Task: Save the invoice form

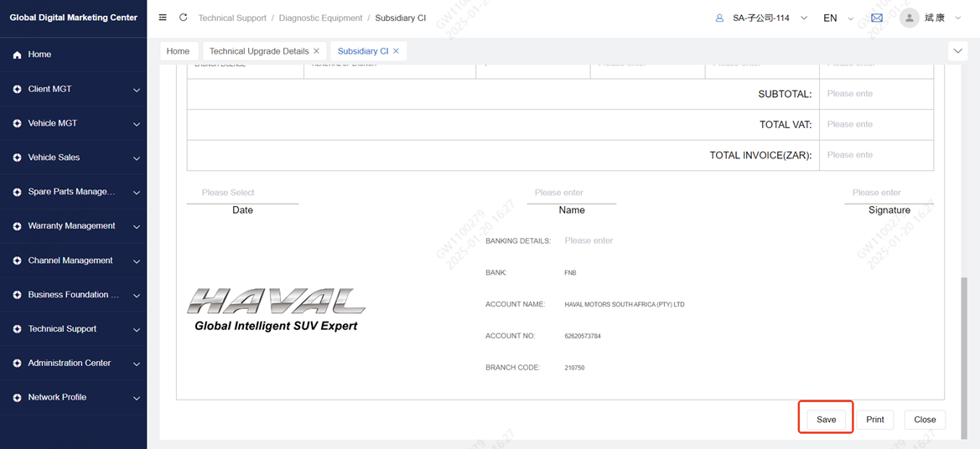Action: (826, 419)
